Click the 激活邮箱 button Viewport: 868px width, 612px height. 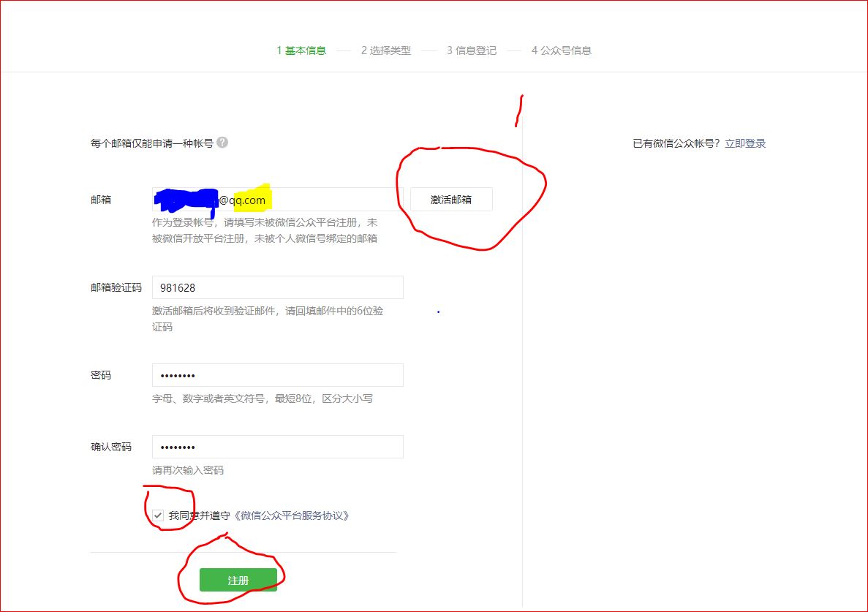tap(451, 200)
